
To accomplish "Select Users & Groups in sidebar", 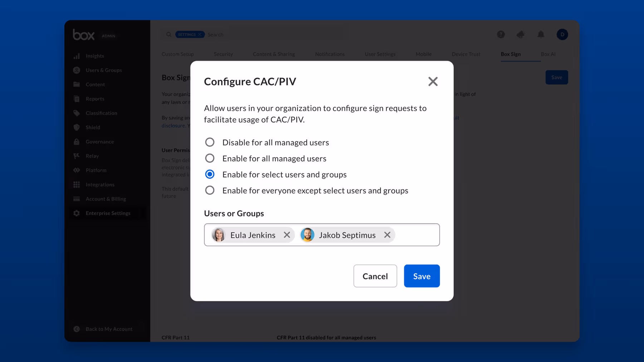I will click(x=103, y=70).
